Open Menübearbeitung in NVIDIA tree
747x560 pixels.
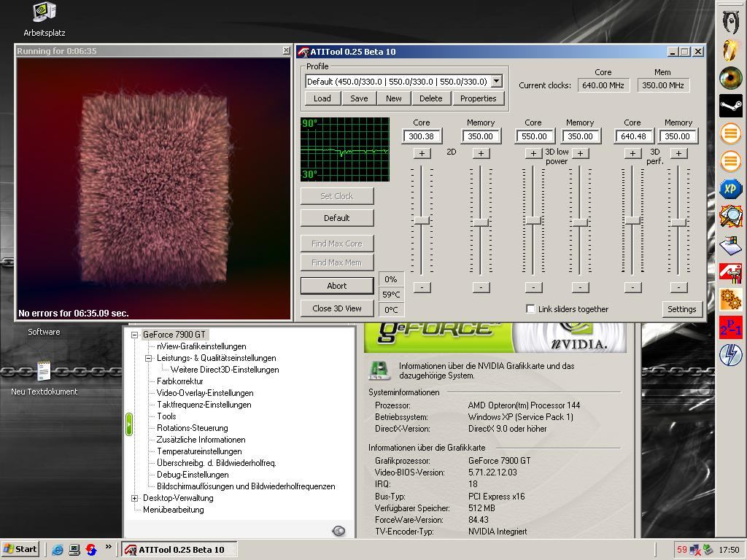click(x=174, y=510)
